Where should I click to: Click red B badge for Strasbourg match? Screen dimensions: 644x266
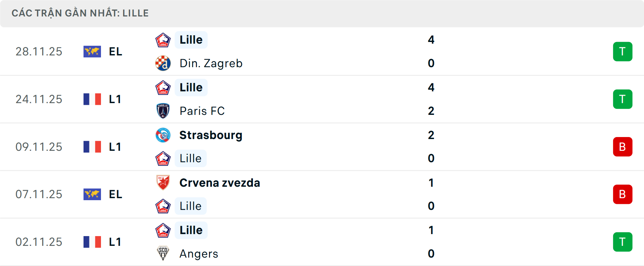click(x=623, y=147)
